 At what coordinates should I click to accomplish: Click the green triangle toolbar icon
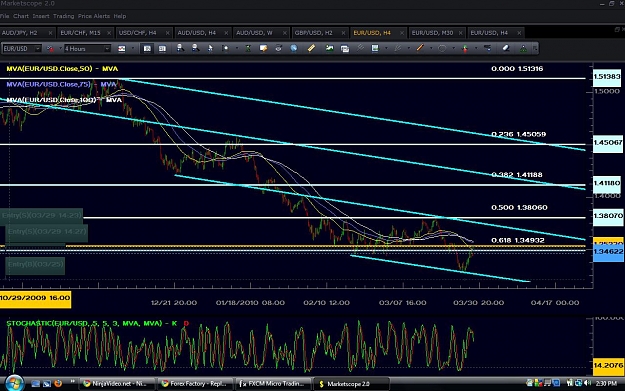coord(523,48)
